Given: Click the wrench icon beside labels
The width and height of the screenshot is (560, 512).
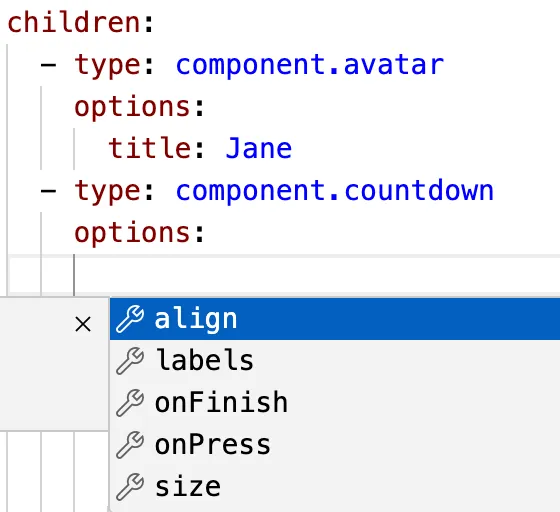Looking at the screenshot, I should pyautogui.click(x=130, y=361).
